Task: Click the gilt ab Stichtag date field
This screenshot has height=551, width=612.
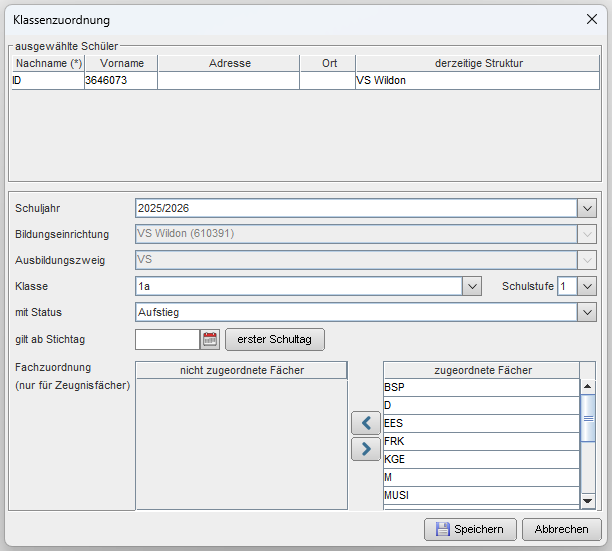Action: click(167, 339)
